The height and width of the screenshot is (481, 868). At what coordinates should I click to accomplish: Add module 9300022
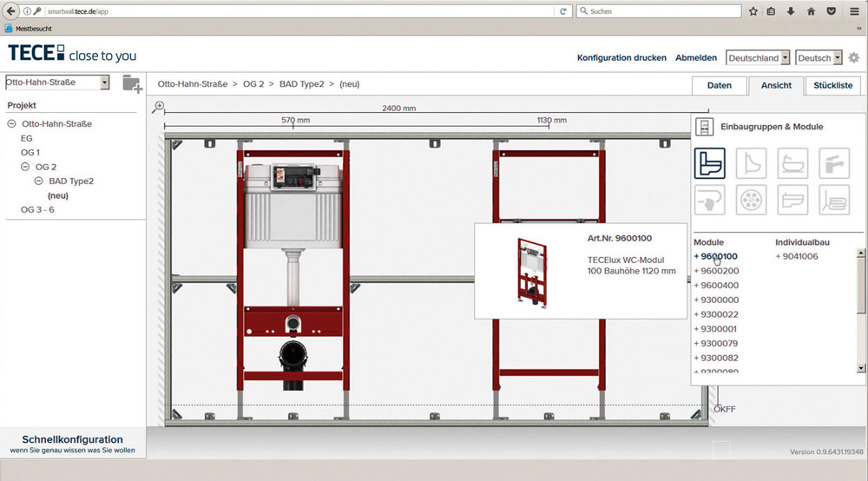(716, 314)
